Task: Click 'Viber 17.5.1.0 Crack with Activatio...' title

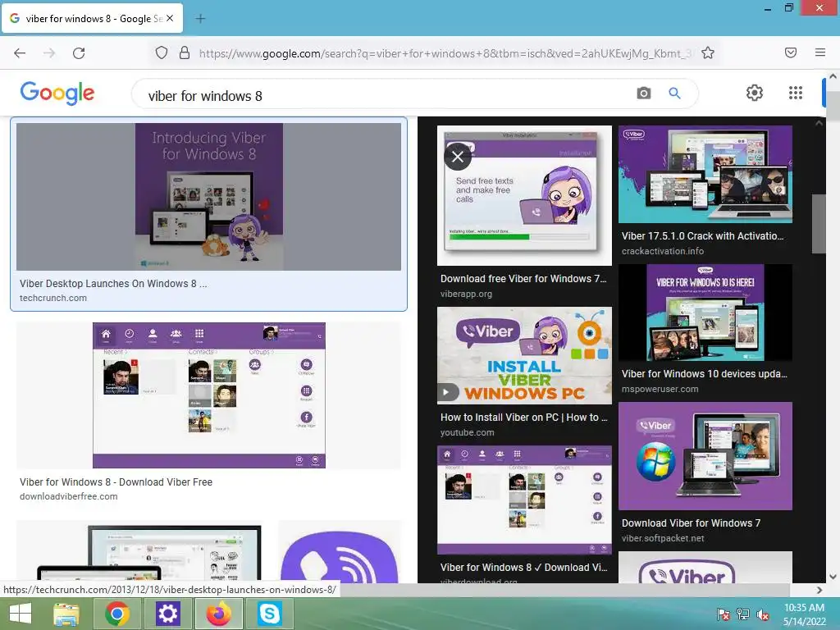Action: coord(702,235)
